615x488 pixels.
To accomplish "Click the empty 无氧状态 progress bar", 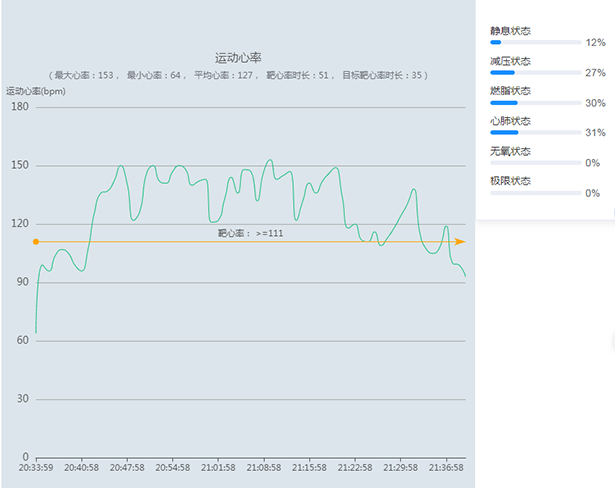I will pyautogui.click(x=535, y=163).
